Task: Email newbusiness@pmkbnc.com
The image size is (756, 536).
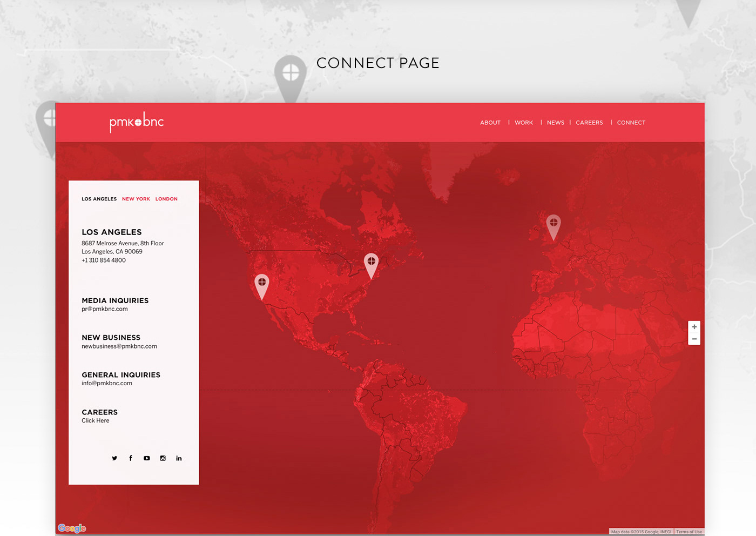Action: pos(119,346)
